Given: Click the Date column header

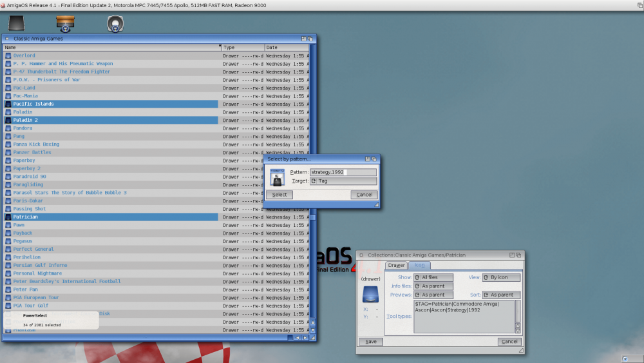Looking at the screenshot, I should click(287, 47).
